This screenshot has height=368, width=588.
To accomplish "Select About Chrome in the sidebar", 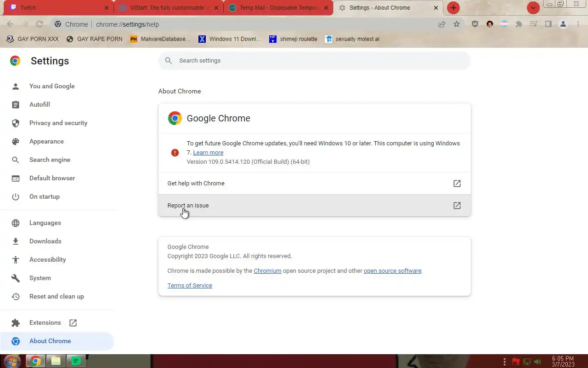I will [x=57, y=341].
